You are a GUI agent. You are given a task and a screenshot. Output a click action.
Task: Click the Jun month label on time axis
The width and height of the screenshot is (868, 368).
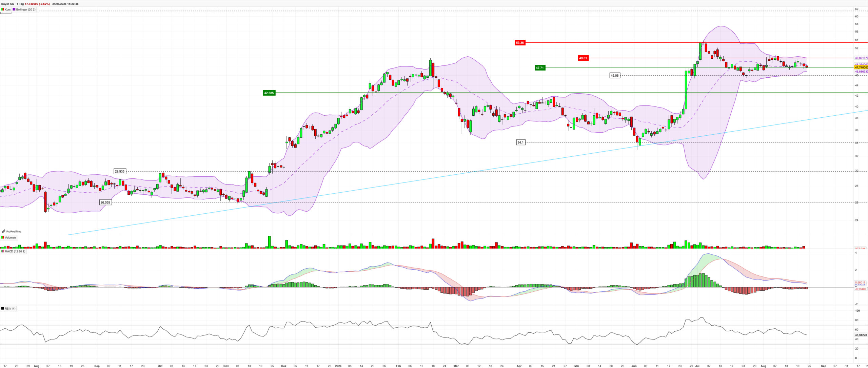coord(634,366)
